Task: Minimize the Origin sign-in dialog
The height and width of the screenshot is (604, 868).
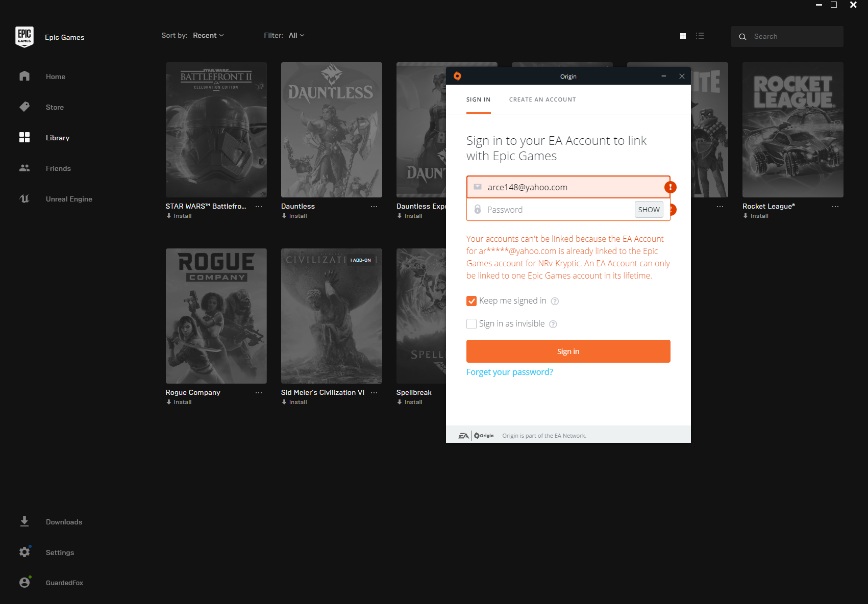Action: tap(663, 76)
